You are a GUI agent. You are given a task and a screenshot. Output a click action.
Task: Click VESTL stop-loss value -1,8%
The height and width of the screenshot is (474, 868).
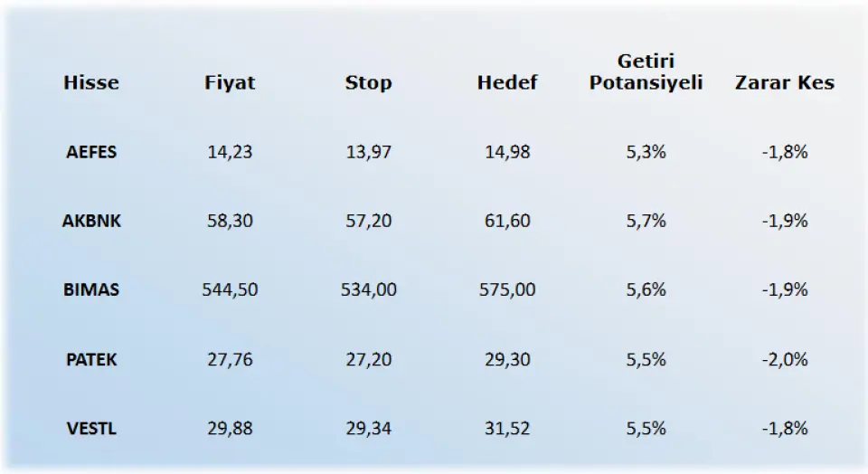[x=784, y=428]
